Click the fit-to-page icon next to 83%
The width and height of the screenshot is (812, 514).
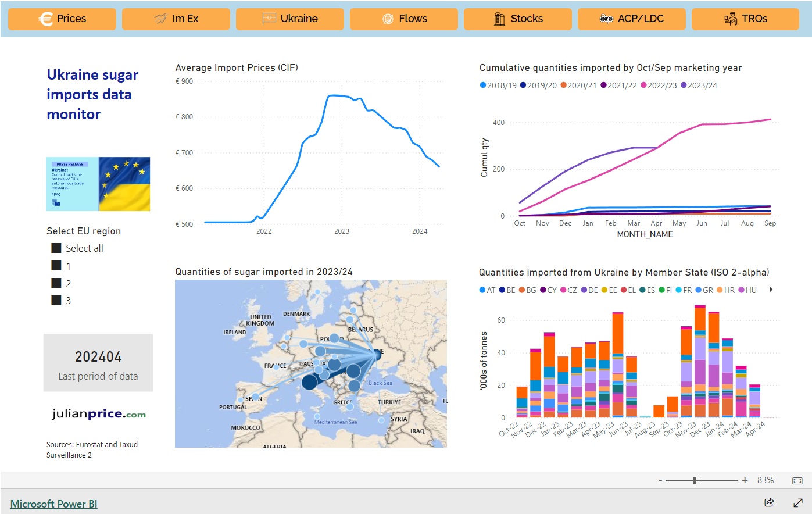797,480
